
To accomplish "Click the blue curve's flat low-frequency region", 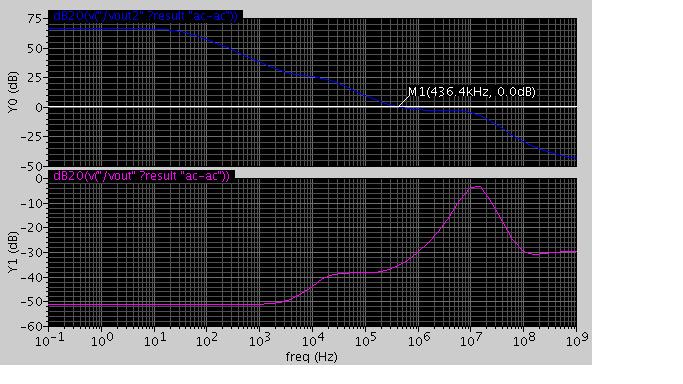I will coord(109,29).
